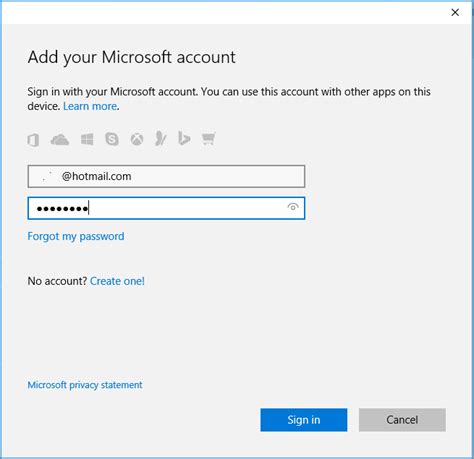
Task: Click the Cancel button
Action: [x=402, y=420]
